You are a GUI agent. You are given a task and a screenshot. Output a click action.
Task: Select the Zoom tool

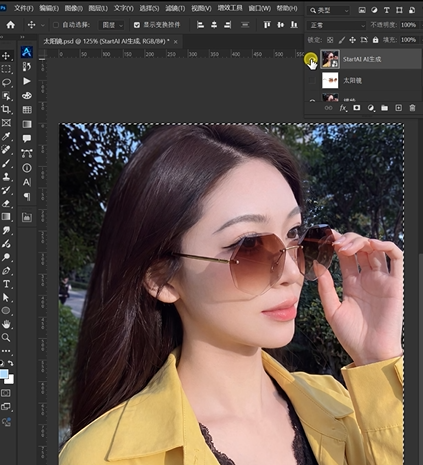point(6,337)
